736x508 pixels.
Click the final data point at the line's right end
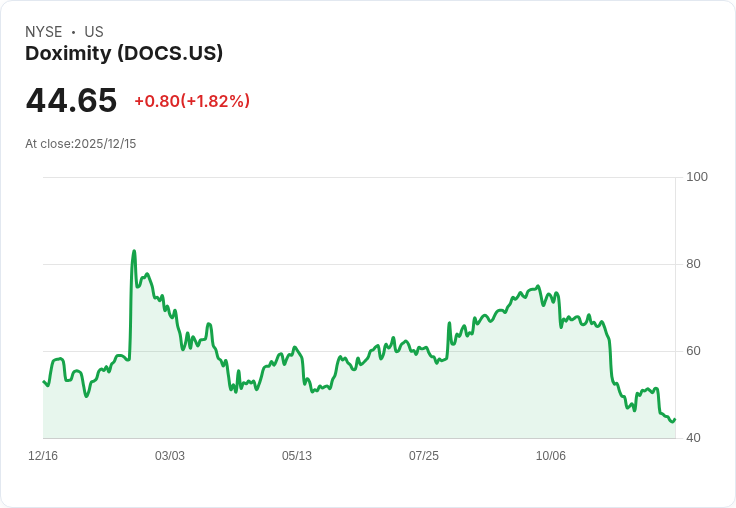pos(675,419)
